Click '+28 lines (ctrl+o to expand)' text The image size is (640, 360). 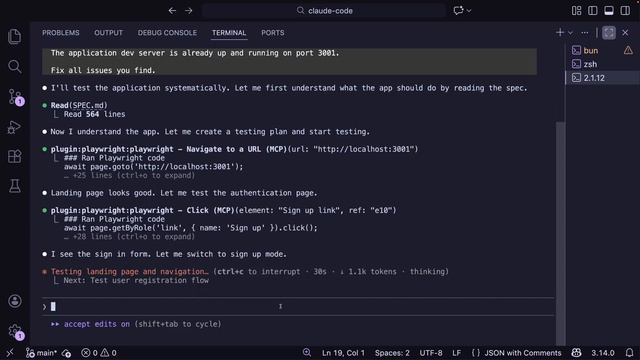pos(133,237)
